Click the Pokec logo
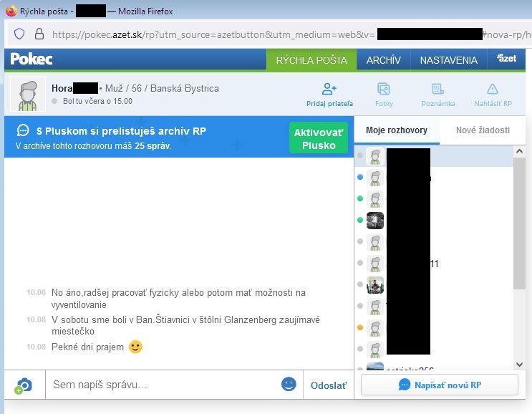The width and height of the screenshot is (532, 414). click(x=32, y=59)
